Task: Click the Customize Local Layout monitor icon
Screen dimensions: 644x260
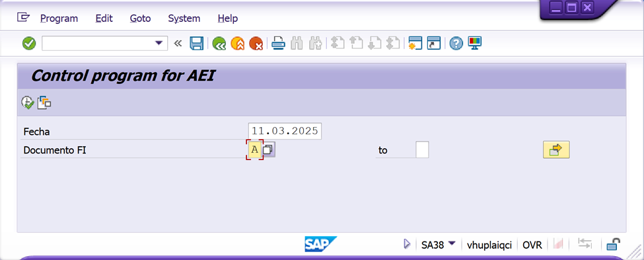Action: [475, 43]
